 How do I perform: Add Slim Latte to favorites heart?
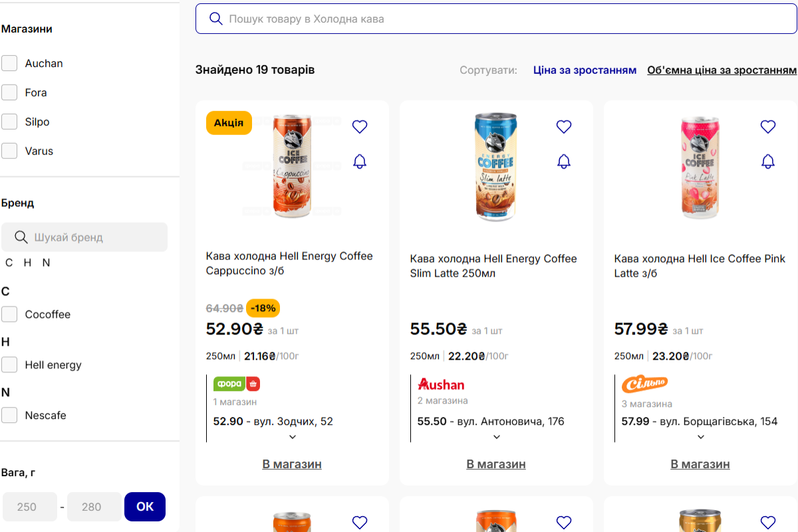coord(564,126)
